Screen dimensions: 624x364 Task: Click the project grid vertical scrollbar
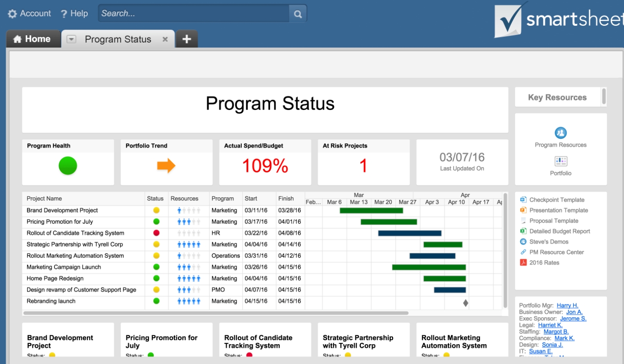[505, 250]
